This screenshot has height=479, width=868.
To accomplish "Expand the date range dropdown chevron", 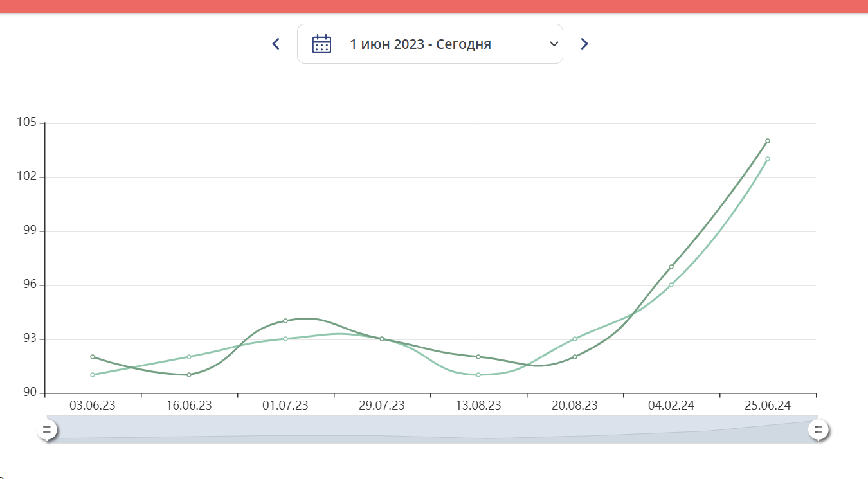I will [554, 44].
